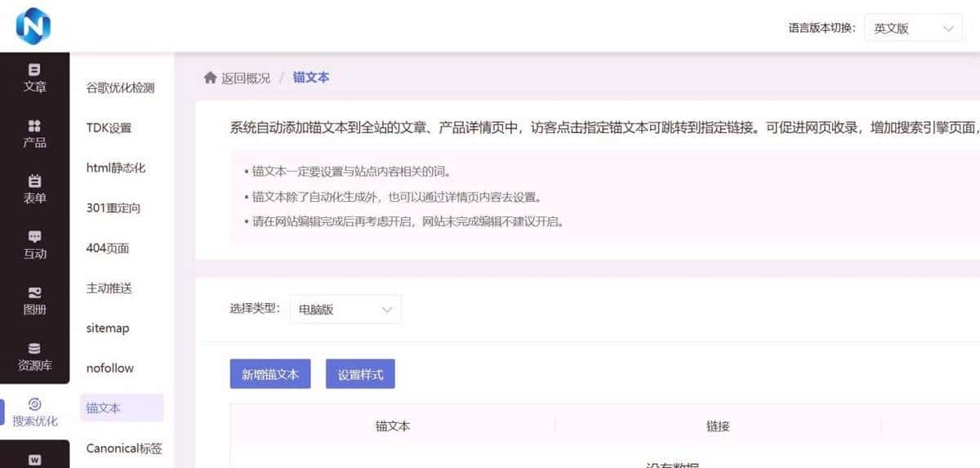
Task: Click the 锚文本 breadcrumb label
Action: pyautogui.click(x=311, y=78)
